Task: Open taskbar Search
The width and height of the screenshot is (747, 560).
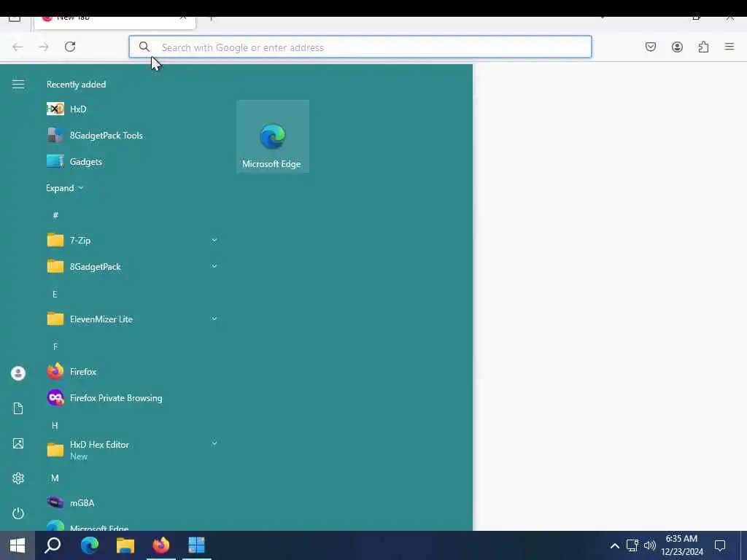Action: click(x=53, y=545)
